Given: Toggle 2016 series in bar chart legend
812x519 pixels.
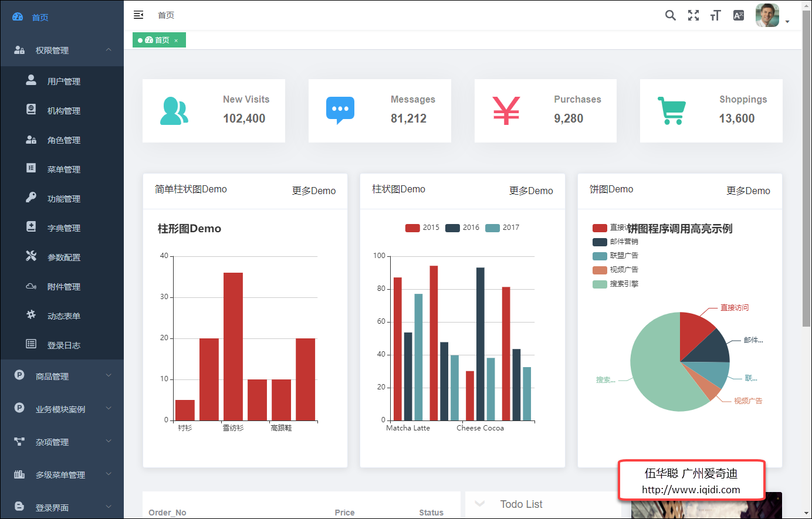Looking at the screenshot, I should click(462, 228).
